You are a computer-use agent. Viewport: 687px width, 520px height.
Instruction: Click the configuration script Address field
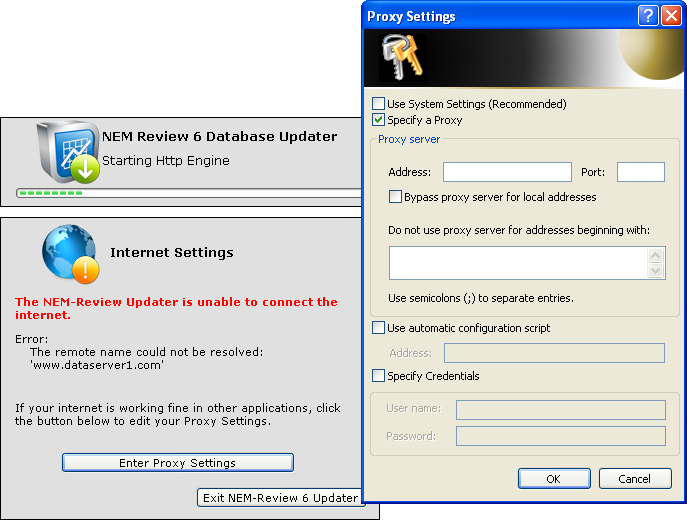point(554,353)
